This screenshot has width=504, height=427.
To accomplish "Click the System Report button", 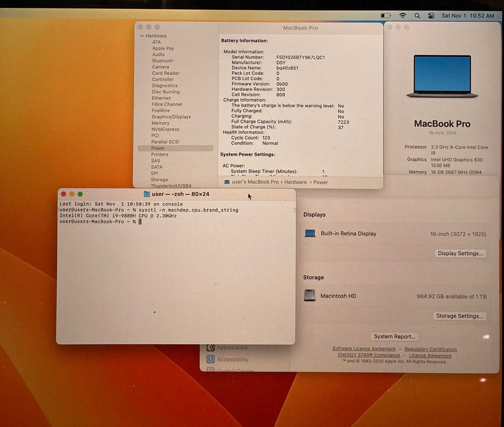I will [x=395, y=336].
